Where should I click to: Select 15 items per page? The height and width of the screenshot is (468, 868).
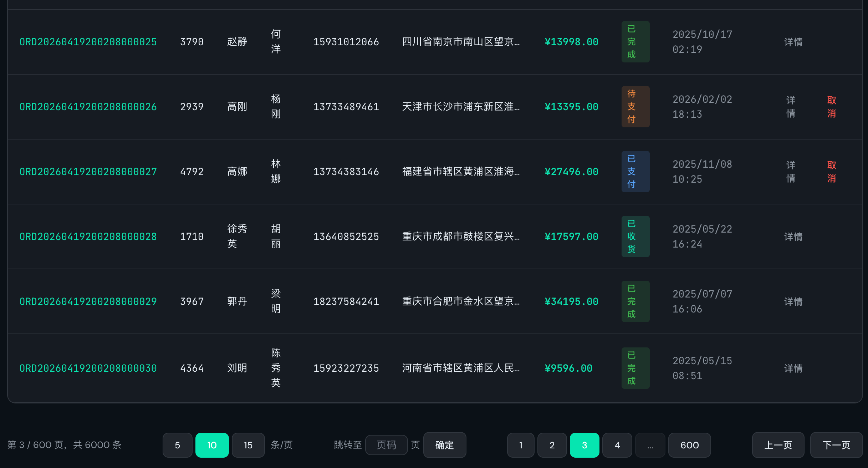(248, 445)
